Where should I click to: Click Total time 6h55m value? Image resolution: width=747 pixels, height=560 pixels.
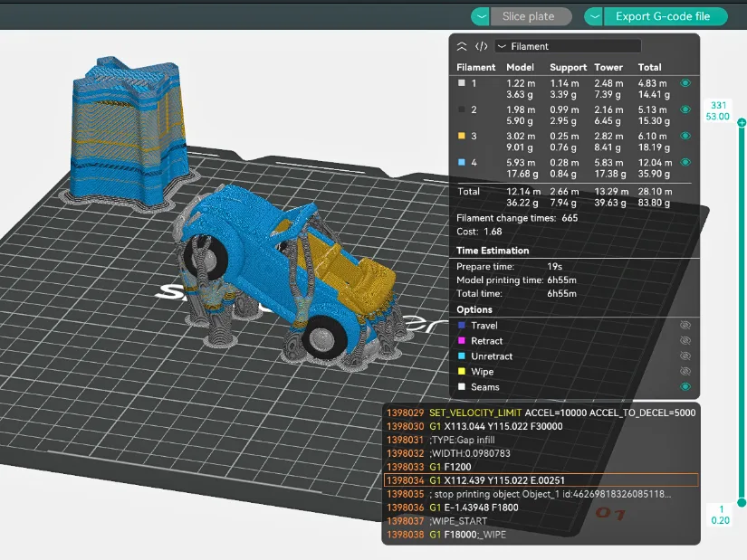point(561,293)
